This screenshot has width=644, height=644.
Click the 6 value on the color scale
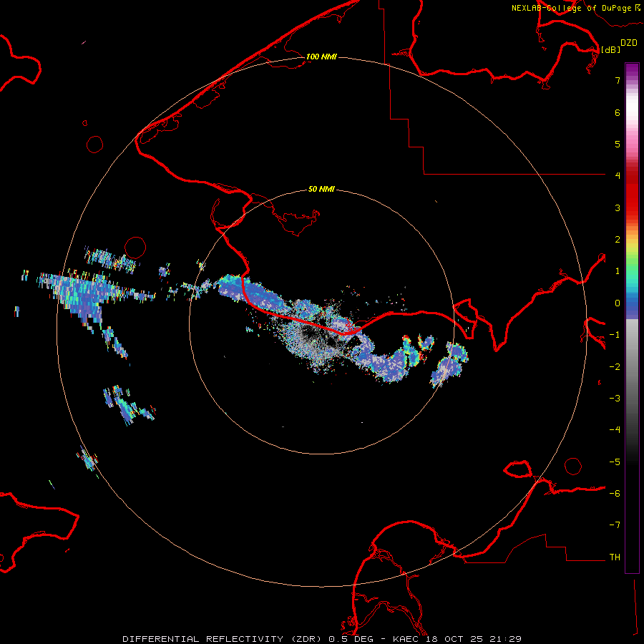point(618,112)
